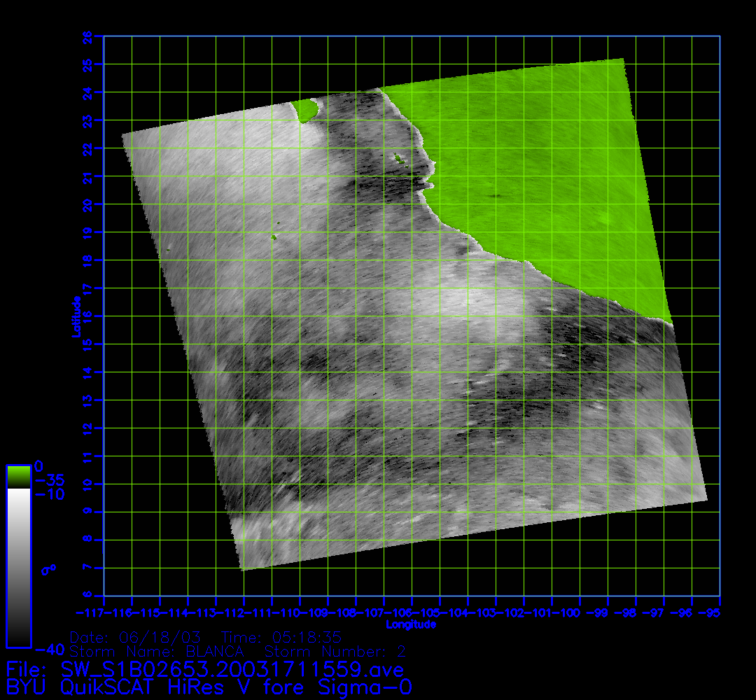Click the small green islands off the coast near latitude 22
The height and width of the screenshot is (700, 756).
pos(399,157)
